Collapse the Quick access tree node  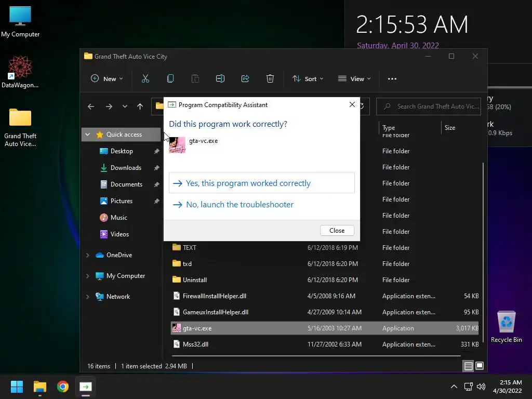pyautogui.click(x=88, y=135)
